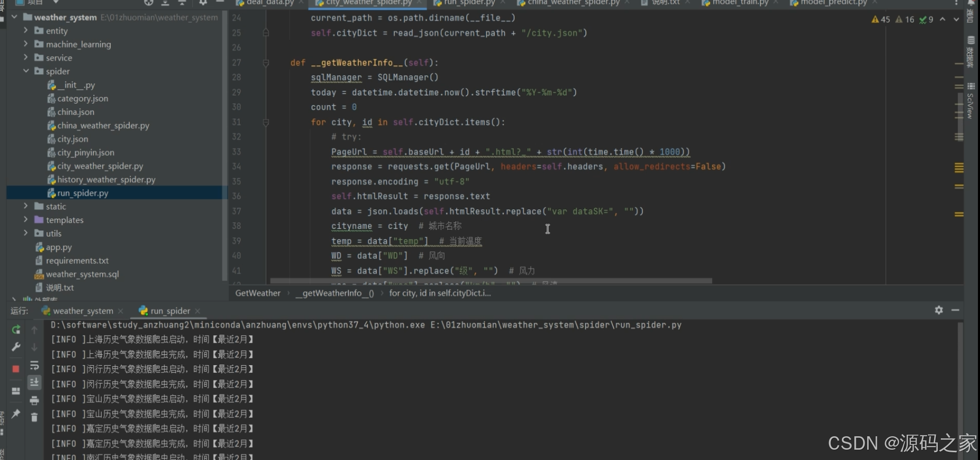The image size is (980, 460).
Task: Go to next highlighted error arrow
Action: (x=956, y=20)
